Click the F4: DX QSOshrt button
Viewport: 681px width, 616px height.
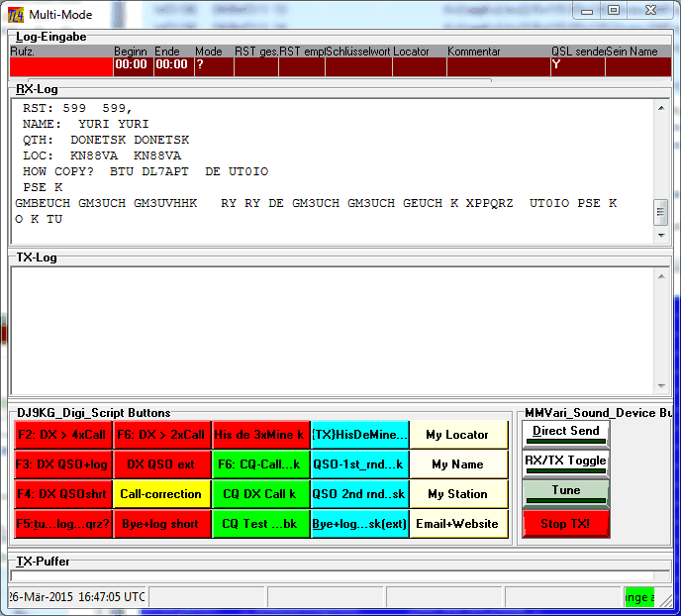63,494
